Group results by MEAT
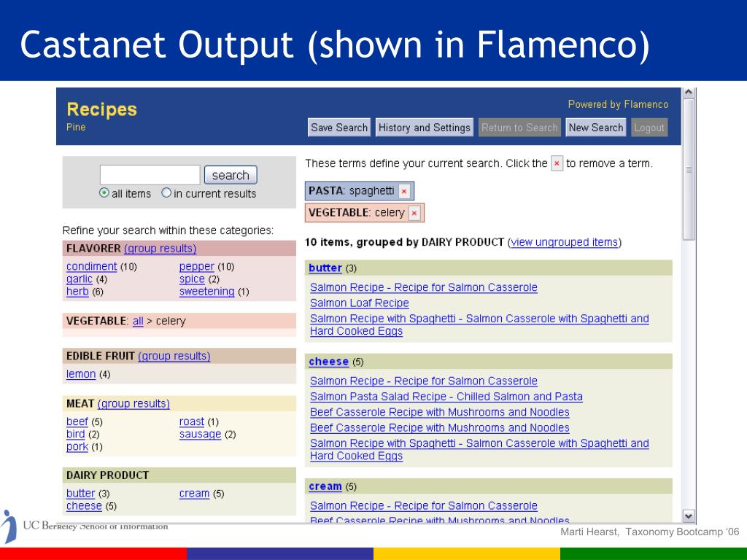The width and height of the screenshot is (747, 560). [x=133, y=404]
